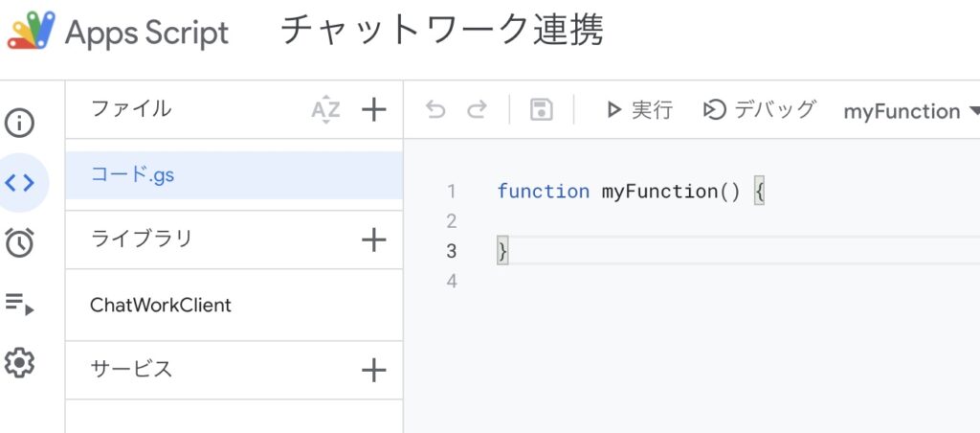The image size is (980, 433).
Task: Start debugging with デバッグ button
Action: coord(759,110)
